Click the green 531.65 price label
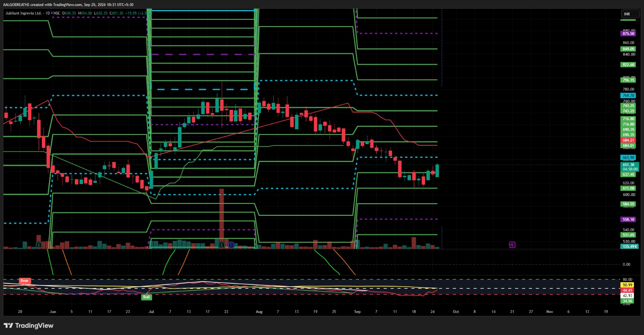 coord(628,235)
